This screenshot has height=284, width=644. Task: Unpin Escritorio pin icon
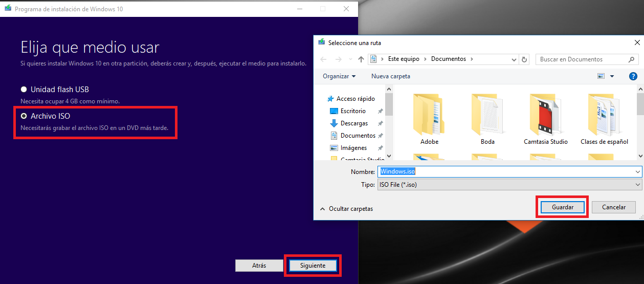(x=380, y=111)
